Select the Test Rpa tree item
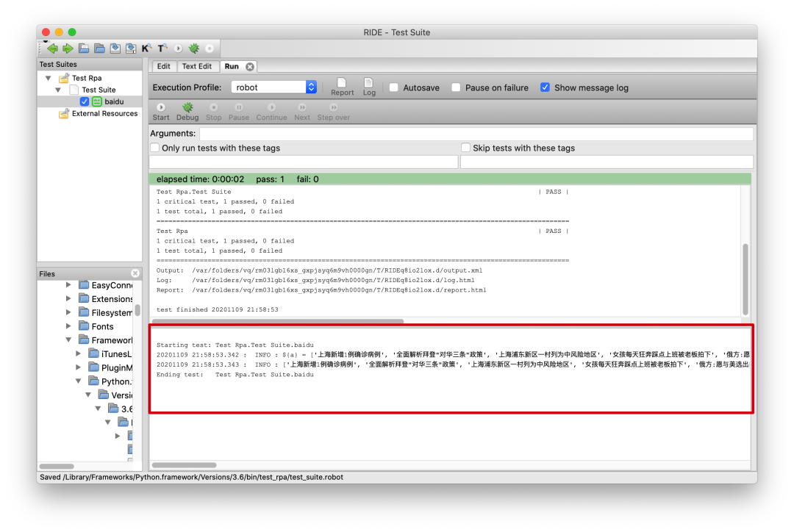The image size is (794, 532). [87, 78]
